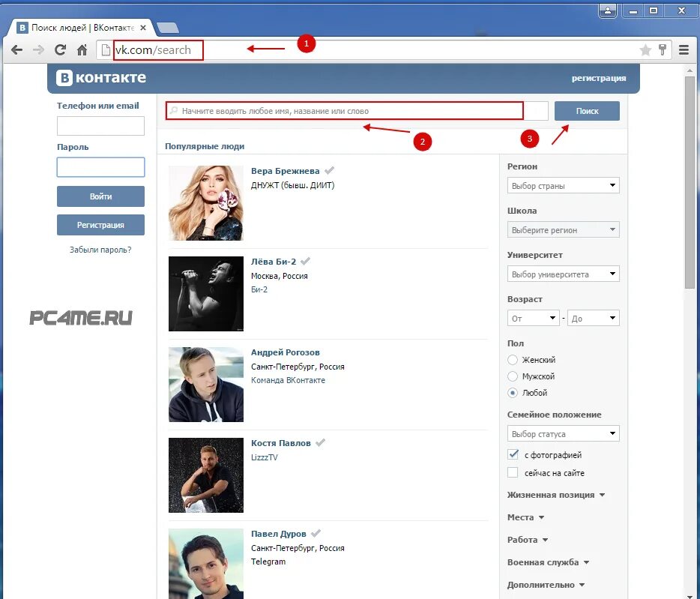Expand the Дополнительно section
The height and width of the screenshot is (599, 700).
[546, 585]
